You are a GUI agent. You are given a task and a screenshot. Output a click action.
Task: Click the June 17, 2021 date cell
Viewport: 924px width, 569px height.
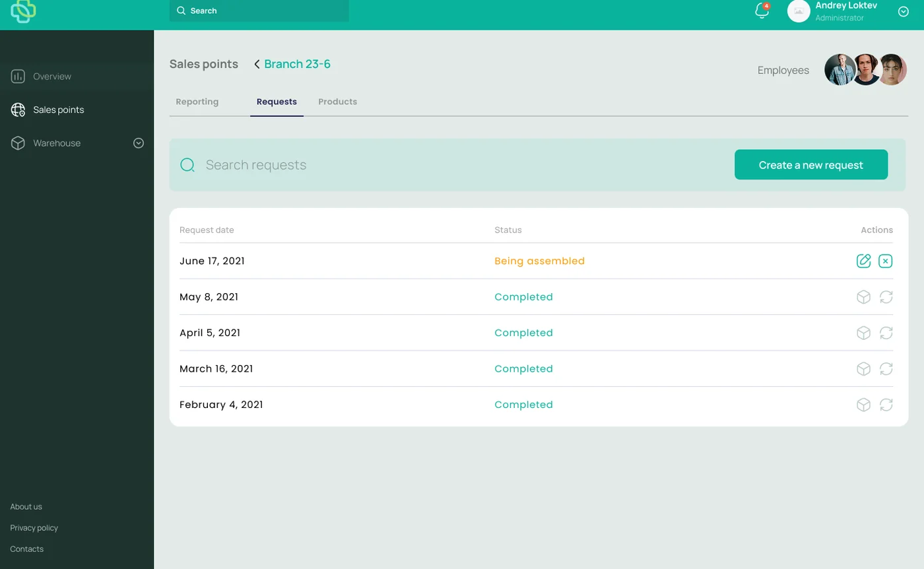212,261
